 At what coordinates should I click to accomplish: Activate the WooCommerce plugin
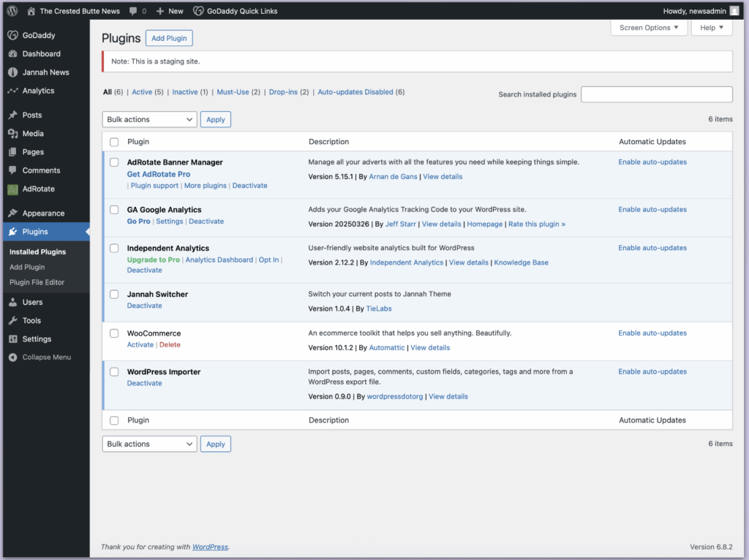[140, 345]
